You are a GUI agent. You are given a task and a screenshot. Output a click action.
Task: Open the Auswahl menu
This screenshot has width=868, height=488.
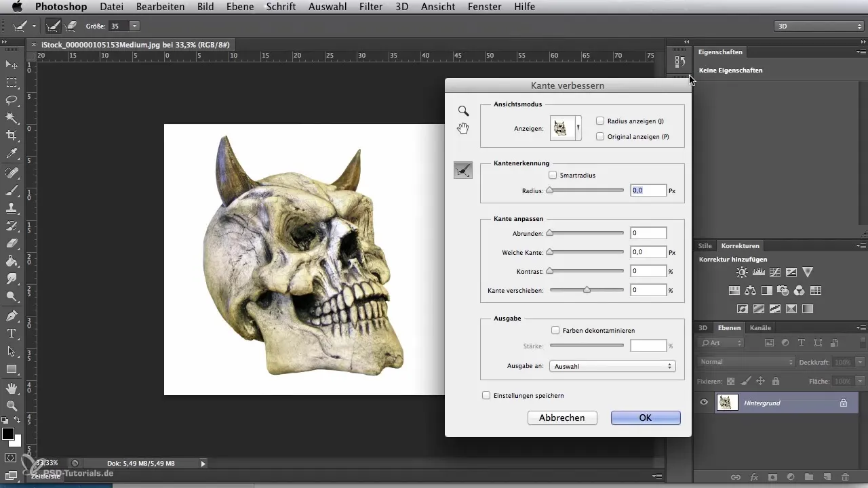(x=327, y=7)
